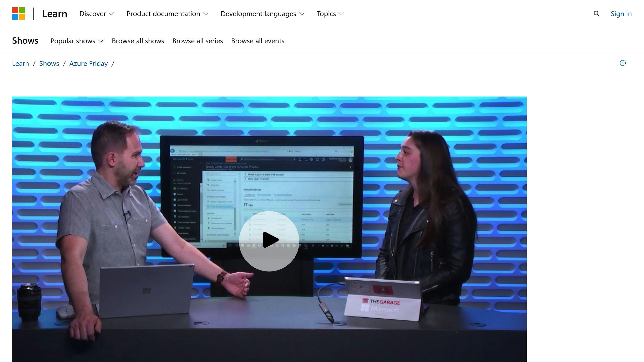Select the Browse all series tab

[x=198, y=40]
